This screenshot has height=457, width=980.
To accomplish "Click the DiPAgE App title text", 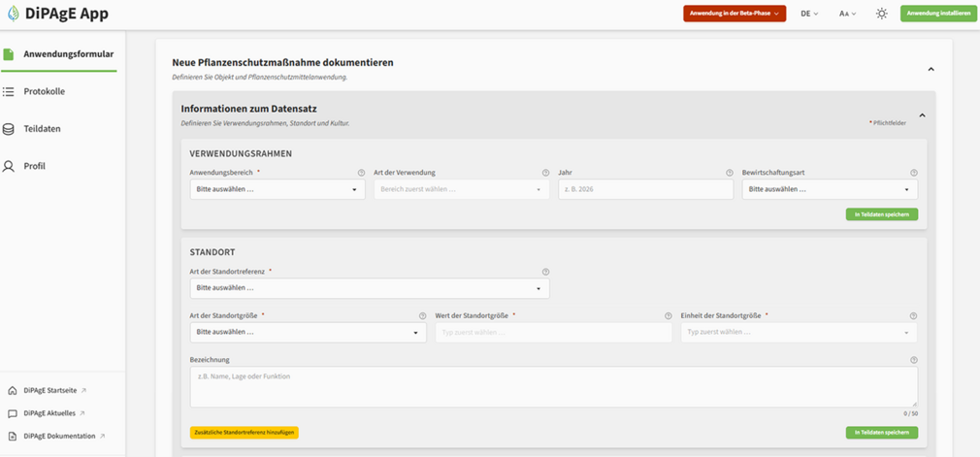I will [67, 14].
